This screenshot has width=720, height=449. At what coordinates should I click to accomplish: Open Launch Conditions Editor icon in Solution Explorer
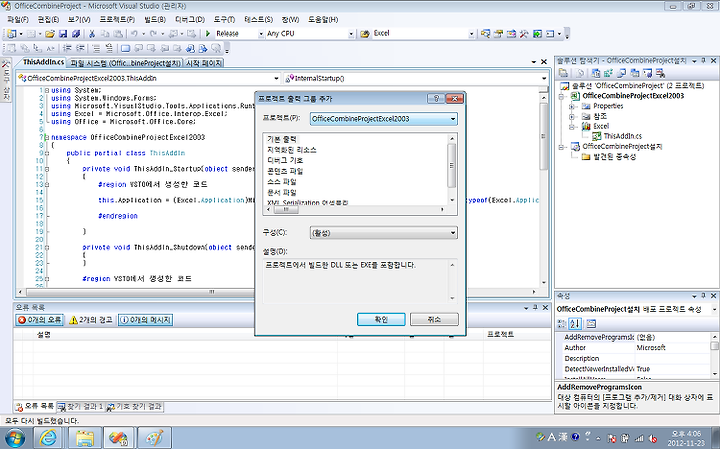(660, 73)
